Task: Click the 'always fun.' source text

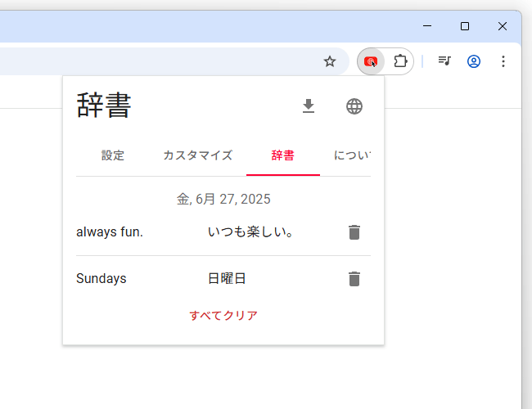Action: point(110,232)
